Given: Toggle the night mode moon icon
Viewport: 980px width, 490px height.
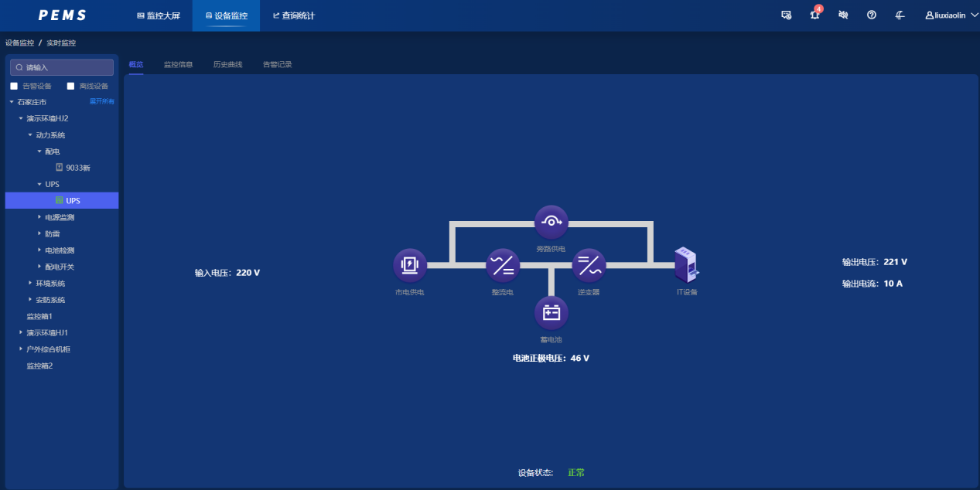Looking at the screenshot, I should [x=900, y=15].
